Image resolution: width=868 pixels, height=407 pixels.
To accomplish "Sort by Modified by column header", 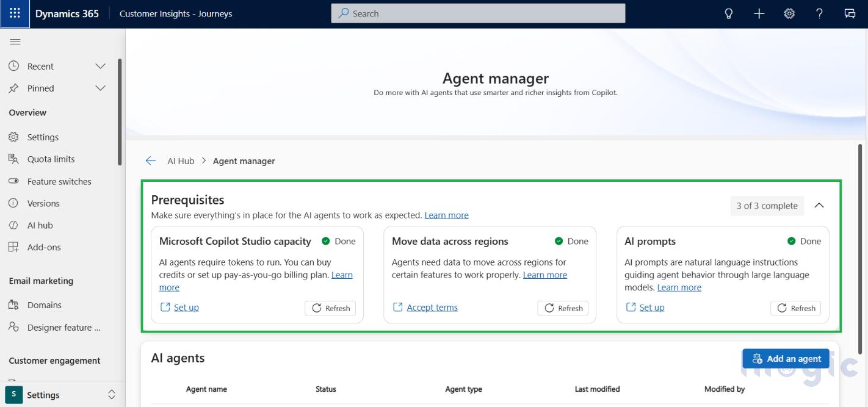I will tap(725, 389).
